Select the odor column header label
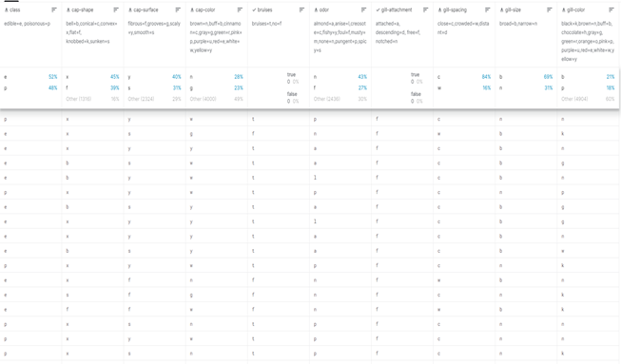The height and width of the screenshot is (364, 621). coord(324,10)
